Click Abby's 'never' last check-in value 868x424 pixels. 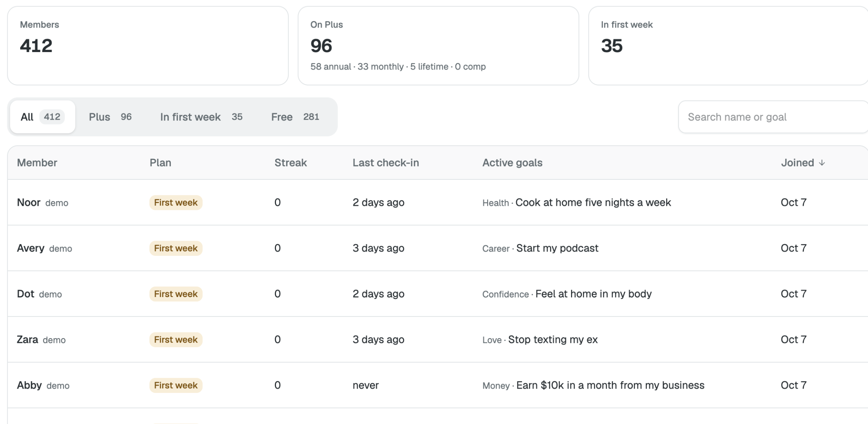[366, 386]
